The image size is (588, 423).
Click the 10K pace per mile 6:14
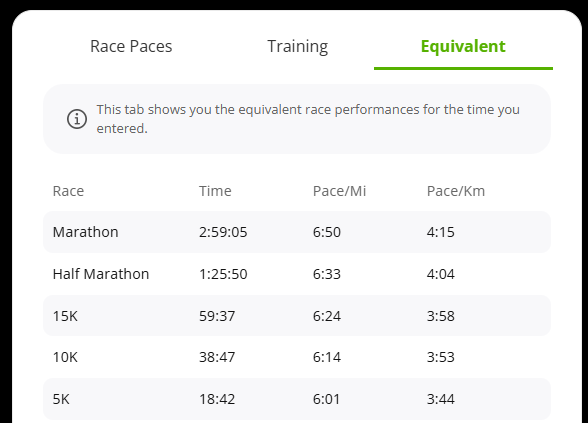[x=327, y=357]
